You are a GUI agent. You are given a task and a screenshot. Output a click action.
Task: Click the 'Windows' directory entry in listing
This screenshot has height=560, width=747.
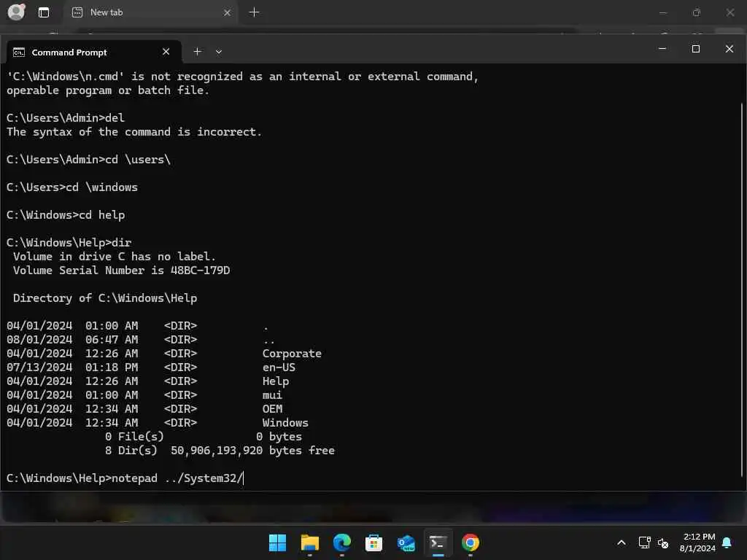tap(285, 422)
